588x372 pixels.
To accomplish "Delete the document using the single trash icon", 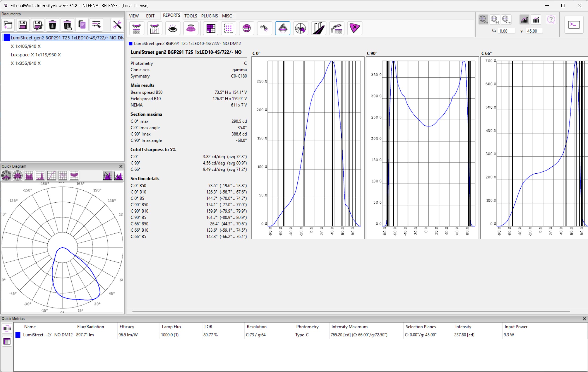I will pos(52,25).
